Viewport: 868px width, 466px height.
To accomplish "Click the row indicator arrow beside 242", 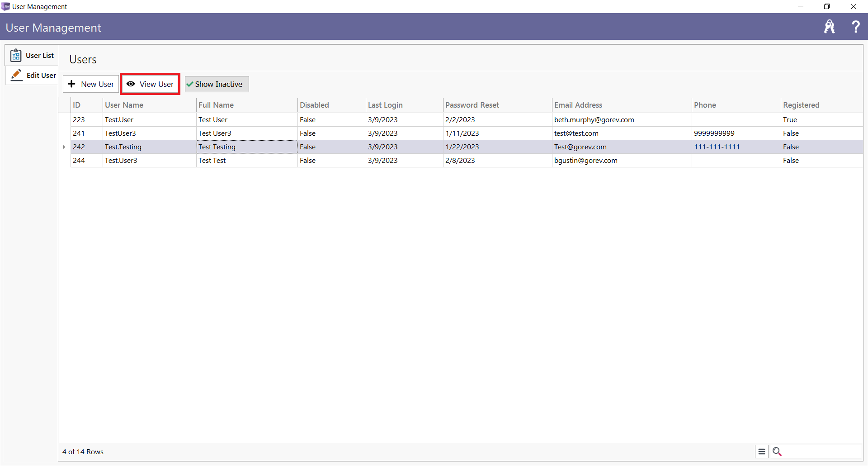I will 64,147.
